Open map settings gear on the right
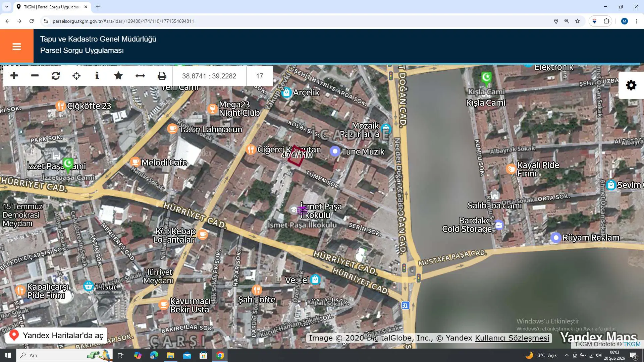The image size is (644, 362). point(631,85)
